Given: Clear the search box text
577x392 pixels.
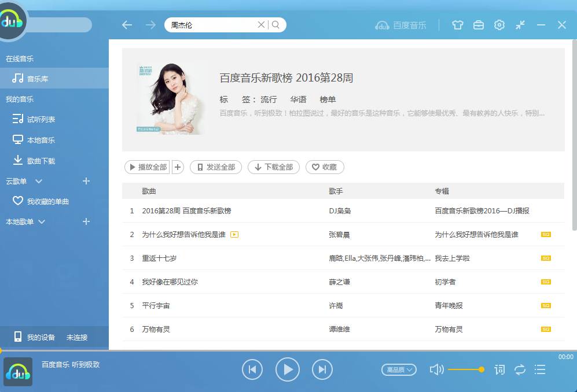Looking at the screenshot, I should [x=261, y=25].
